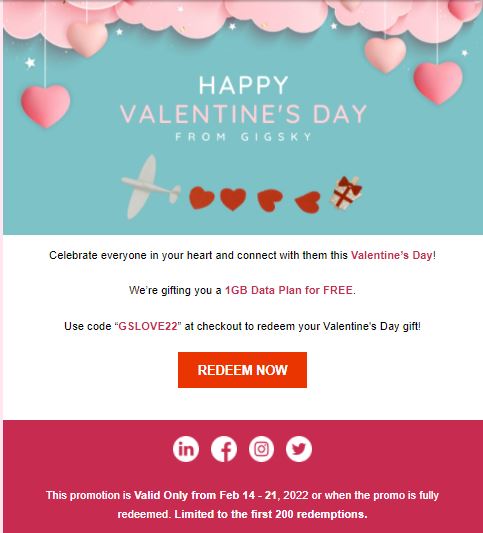Click the gift box with red bow
The width and height of the screenshot is (483, 533).
[x=346, y=193]
